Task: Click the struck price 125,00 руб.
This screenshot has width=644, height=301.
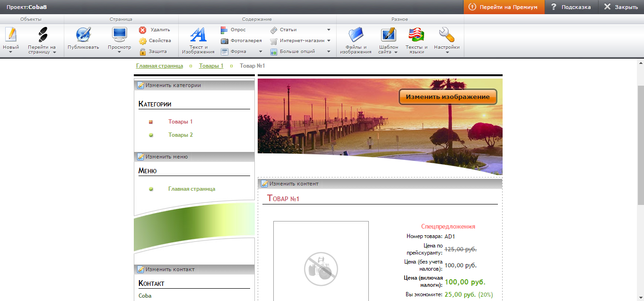Action: click(x=461, y=249)
